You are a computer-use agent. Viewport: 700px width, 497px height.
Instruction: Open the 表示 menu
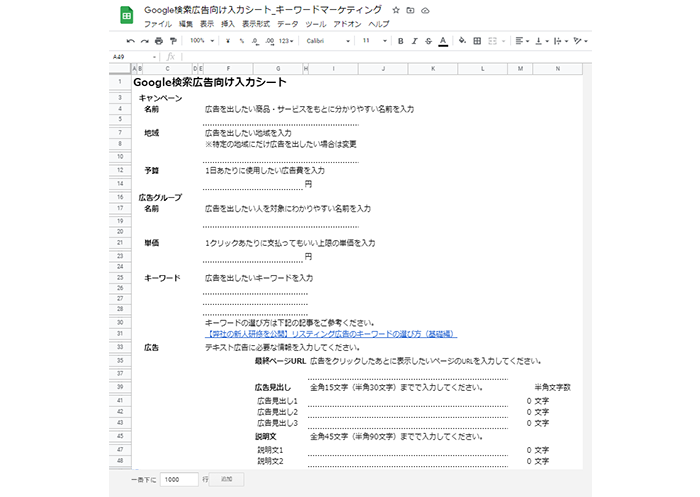pos(207,24)
